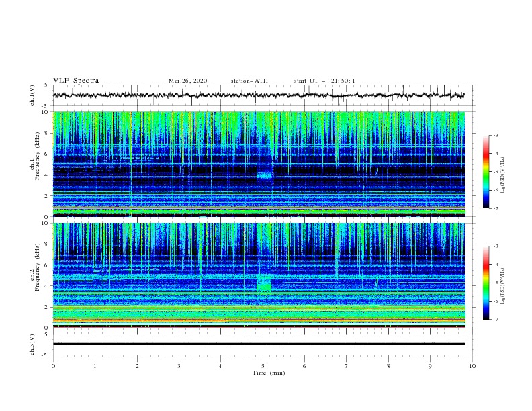Click the "station=ATH" header label
Viewport: 532px width, 411px height.
[x=249, y=81]
